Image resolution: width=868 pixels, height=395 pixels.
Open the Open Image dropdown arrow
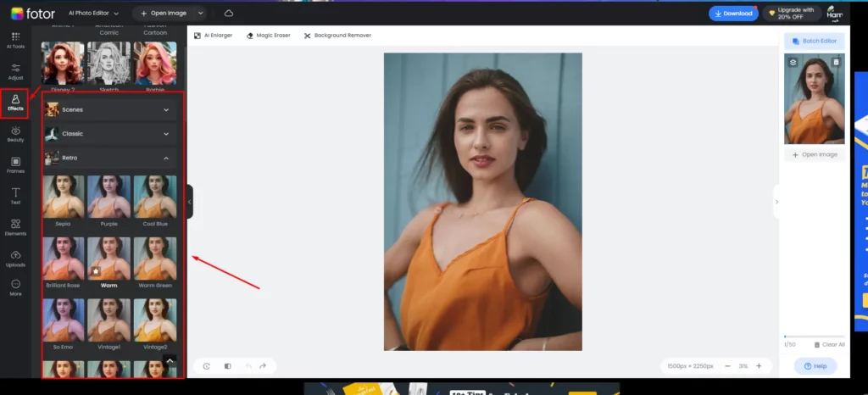tap(200, 14)
